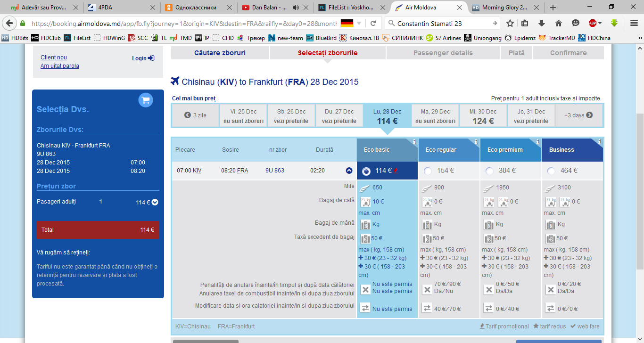Open the FileList bookmark
Screen dimensions: 644x343
click(77, 38)
